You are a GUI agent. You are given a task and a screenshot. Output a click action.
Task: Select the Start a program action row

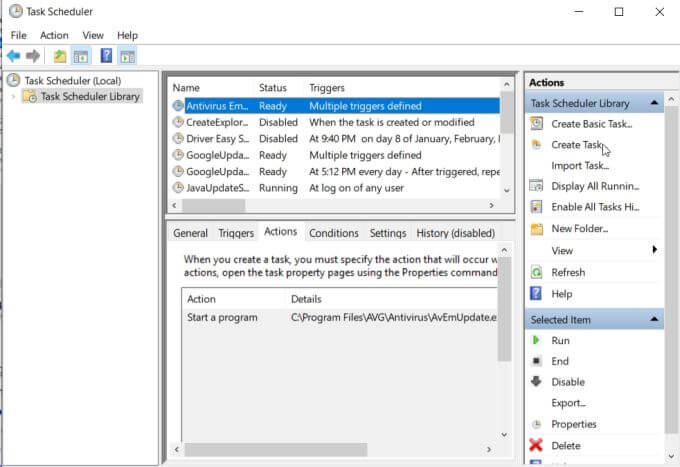[340, 317]
